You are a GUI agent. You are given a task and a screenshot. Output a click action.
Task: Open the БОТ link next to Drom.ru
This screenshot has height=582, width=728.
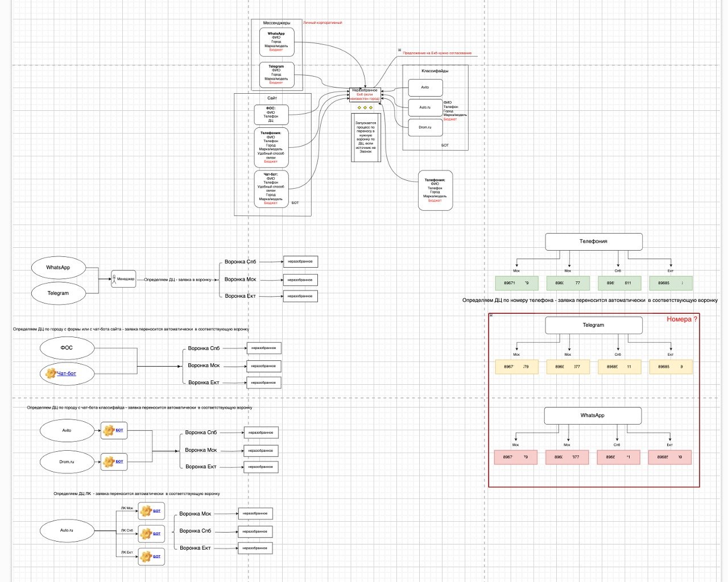click(x=119, y=462)
